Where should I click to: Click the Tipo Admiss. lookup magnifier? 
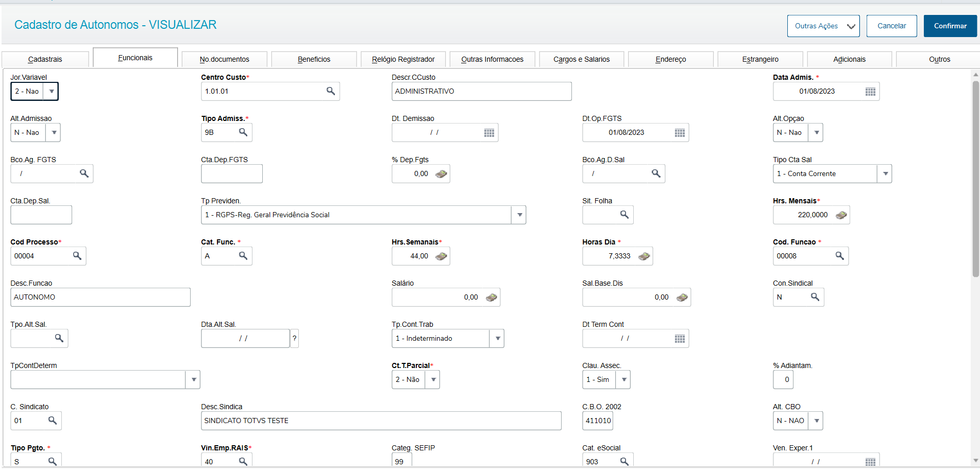(243, 132)
